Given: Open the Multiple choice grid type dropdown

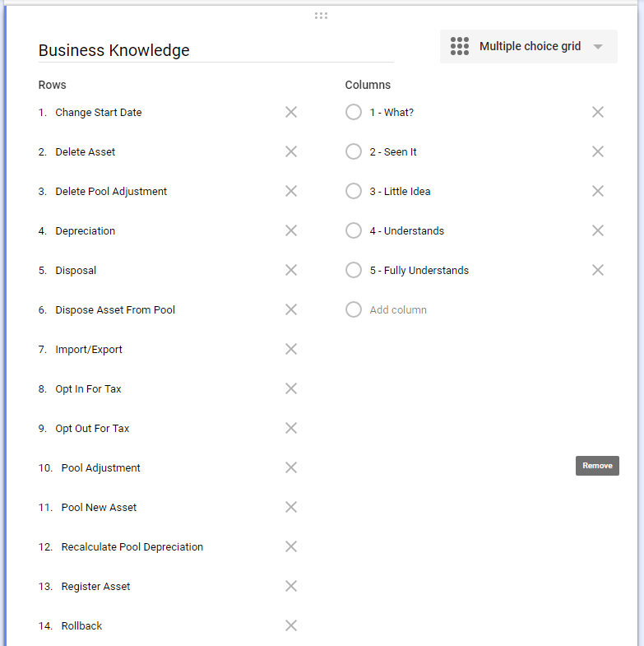Looking at the screenshot, I should click(x=529, y=46).
